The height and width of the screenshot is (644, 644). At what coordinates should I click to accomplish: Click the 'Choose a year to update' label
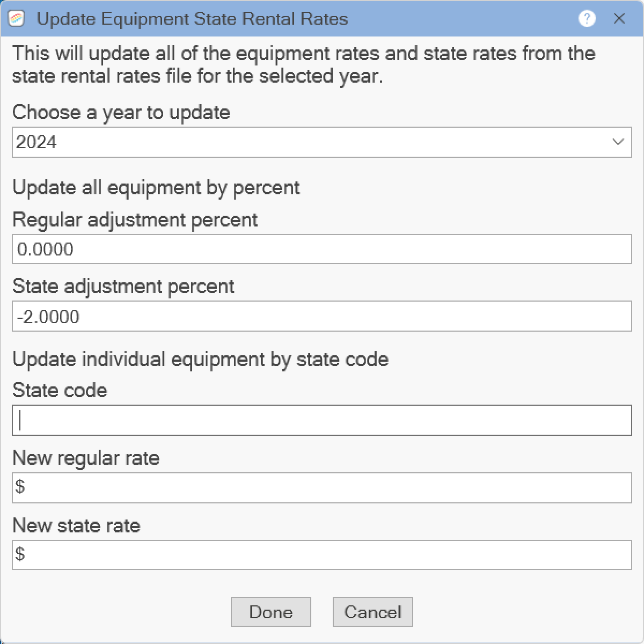tap(121, 112)
